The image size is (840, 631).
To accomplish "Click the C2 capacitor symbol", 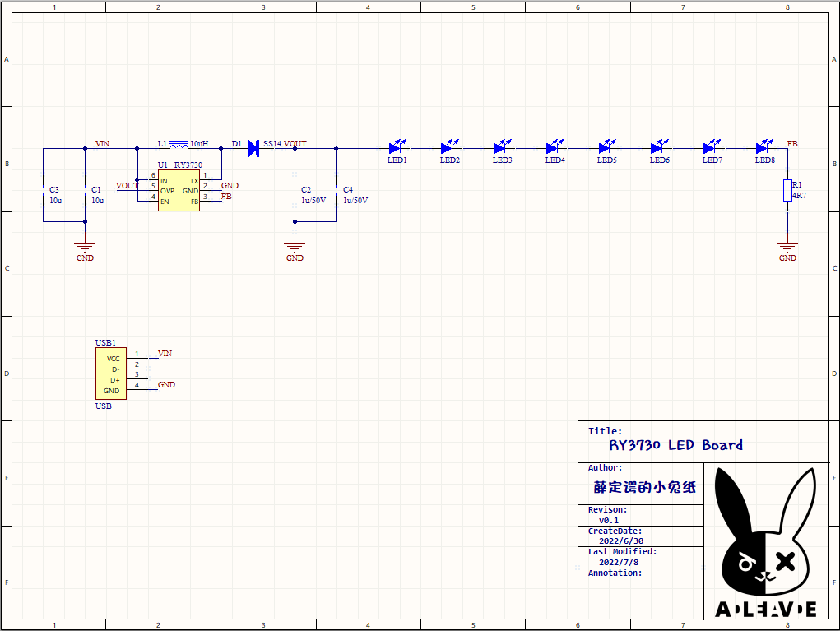I will (x=295, y=189).
